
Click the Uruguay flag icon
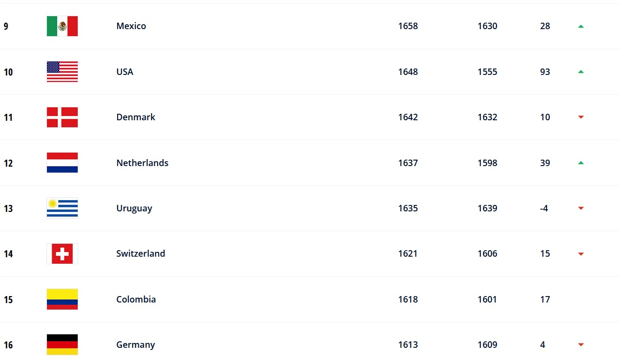click(62, 208)
